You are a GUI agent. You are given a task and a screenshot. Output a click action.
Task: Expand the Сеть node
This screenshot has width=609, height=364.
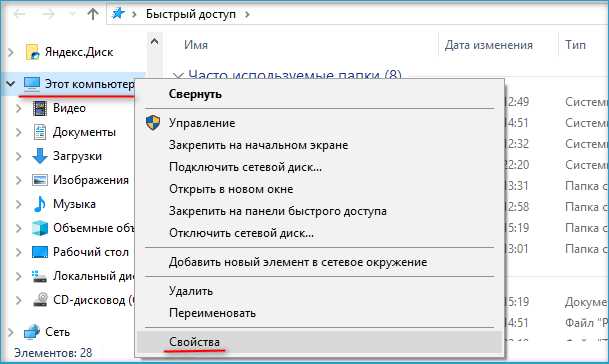click(x=11, y=332)
